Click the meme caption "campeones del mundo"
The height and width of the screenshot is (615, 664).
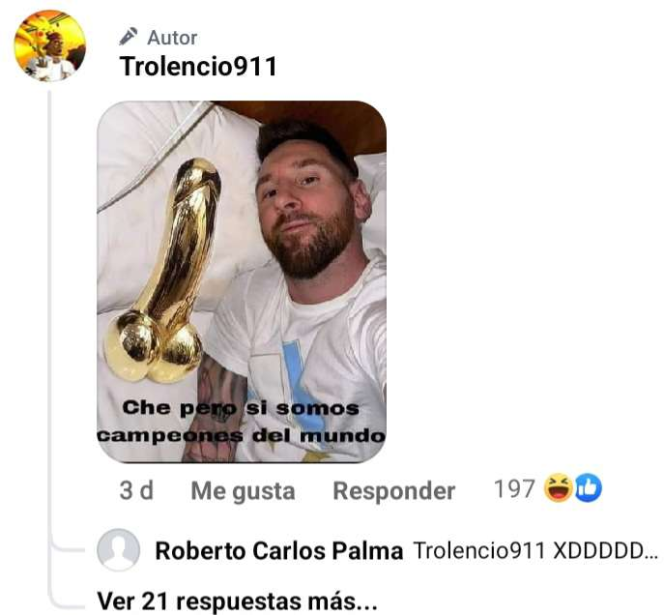pos(241,435)
